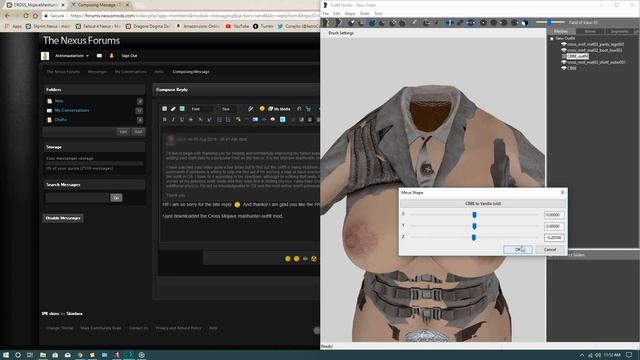This screenshot has height=360, width=640.
Task: Open the Shape menu in Outfit Studio
Action: pyautogui.click(x=350, y=13)
